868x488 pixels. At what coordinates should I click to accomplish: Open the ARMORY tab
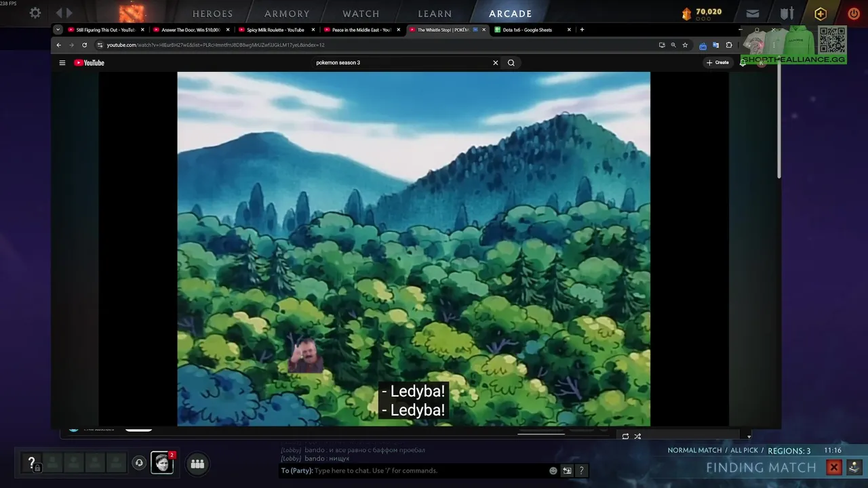click(287, 14)
